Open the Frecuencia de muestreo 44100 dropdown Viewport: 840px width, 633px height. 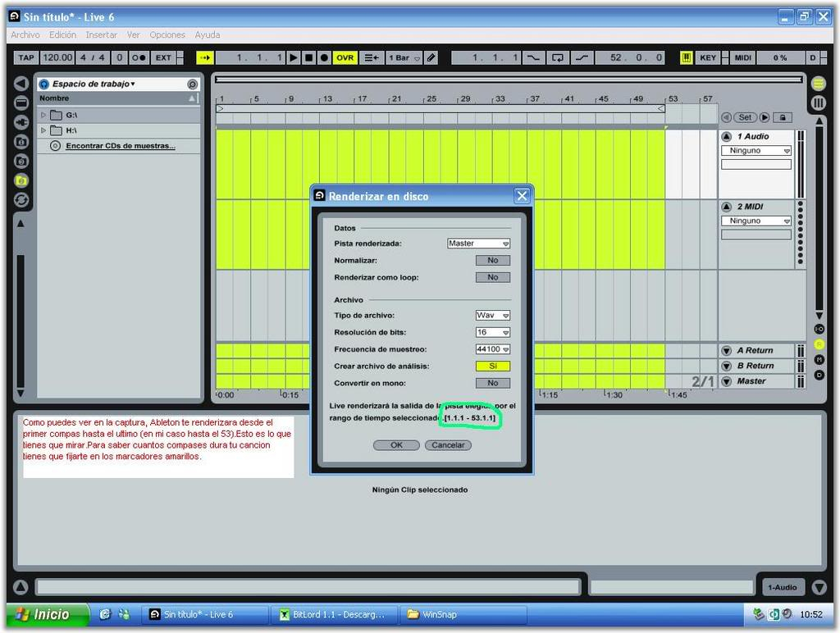click(x=492, y=349)
